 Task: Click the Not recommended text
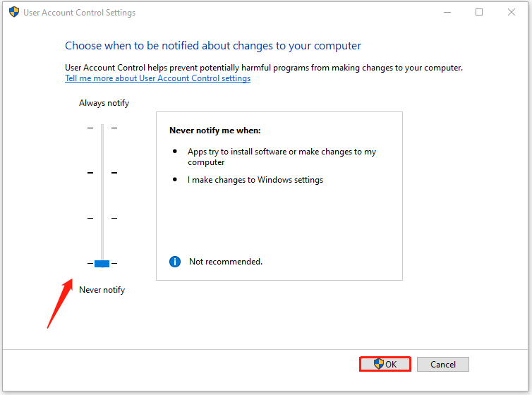[226, 262]
